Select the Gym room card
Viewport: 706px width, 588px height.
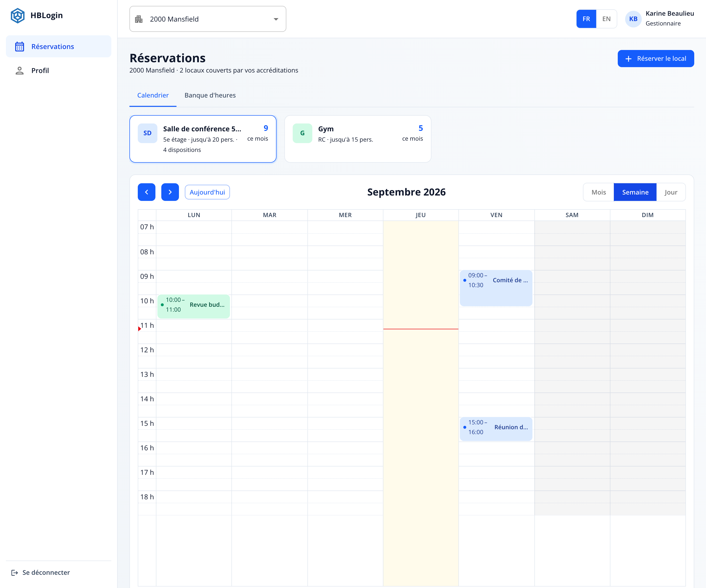(x=358, y=139)
